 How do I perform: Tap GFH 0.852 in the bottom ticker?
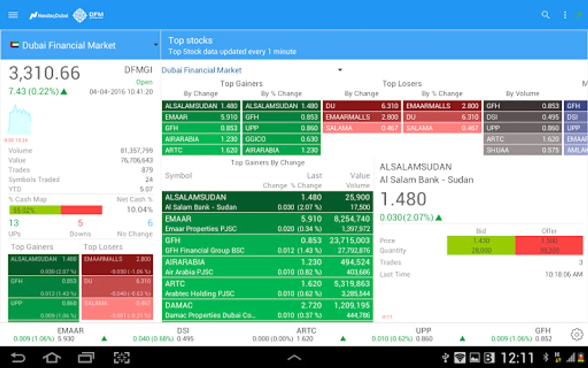tap(543, 334)
